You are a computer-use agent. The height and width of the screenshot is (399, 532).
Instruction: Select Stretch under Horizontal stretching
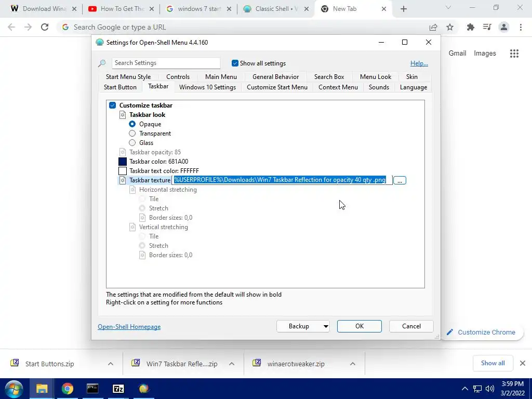tap(142, 208)
